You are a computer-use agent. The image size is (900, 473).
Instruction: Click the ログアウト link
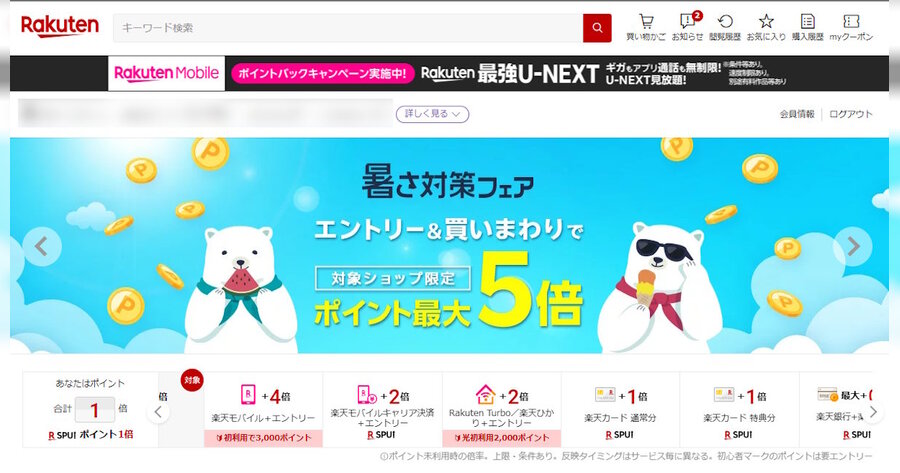click(851, 114)
